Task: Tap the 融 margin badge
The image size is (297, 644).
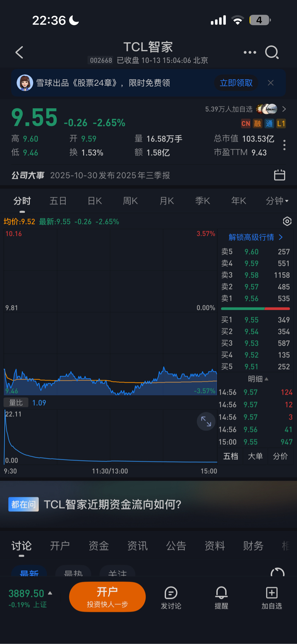Action: [258, 124]
